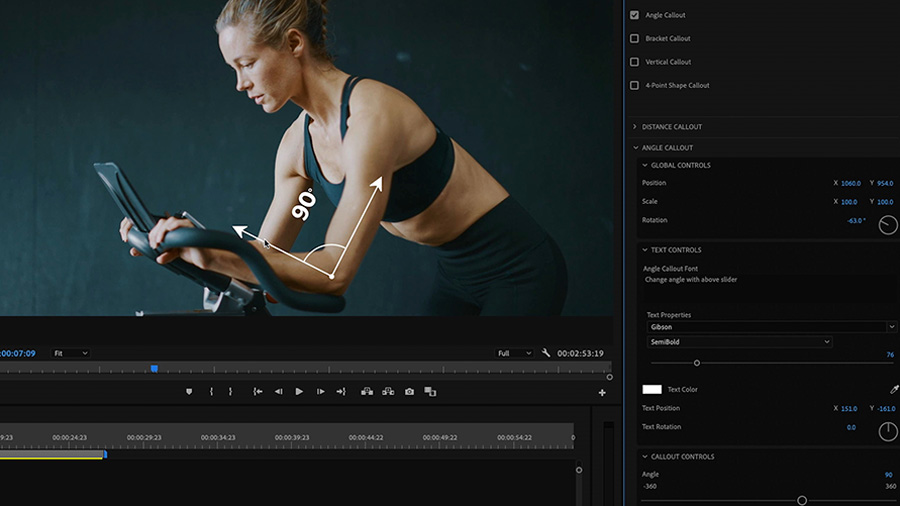Collapse the Angle Callout section

pos(635,147)
